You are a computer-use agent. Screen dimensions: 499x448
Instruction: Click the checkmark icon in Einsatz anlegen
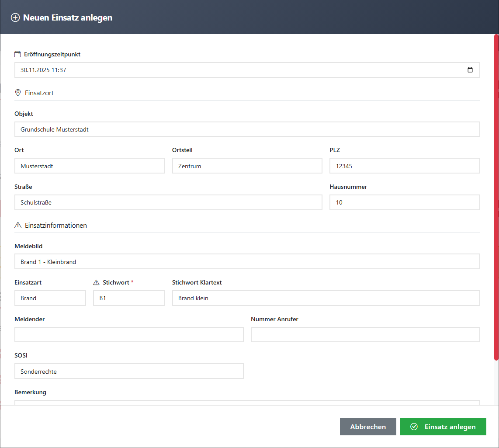[x=414, y=427]
